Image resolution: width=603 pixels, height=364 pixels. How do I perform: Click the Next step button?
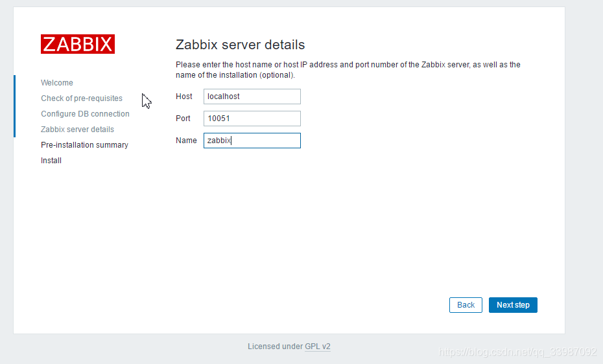pos(513,305)
